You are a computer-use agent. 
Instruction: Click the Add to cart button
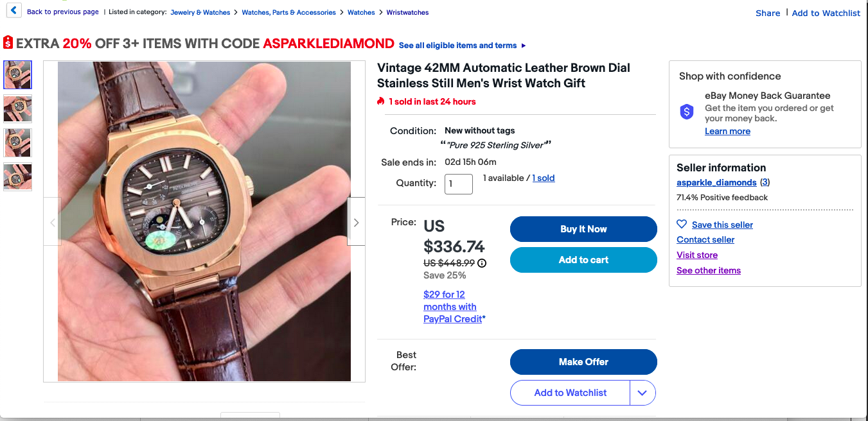(x=583, y=260)
